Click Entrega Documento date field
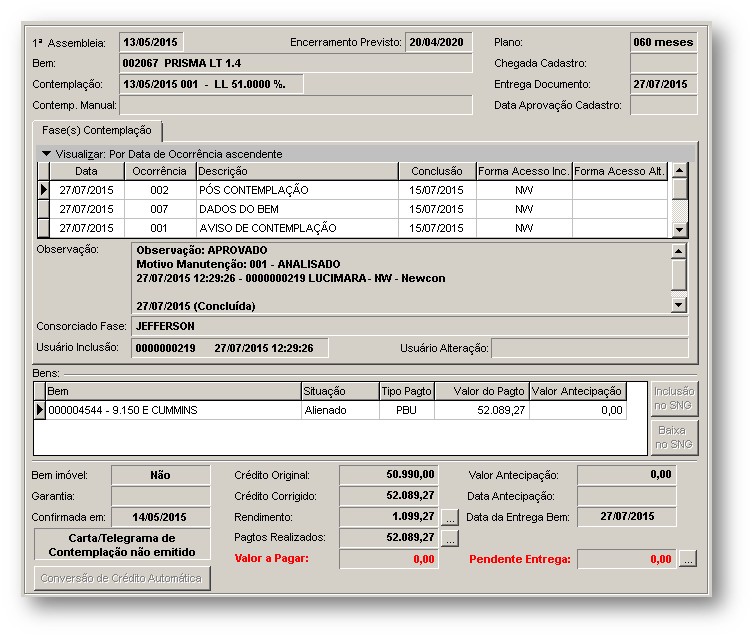 tap(664, 84)
